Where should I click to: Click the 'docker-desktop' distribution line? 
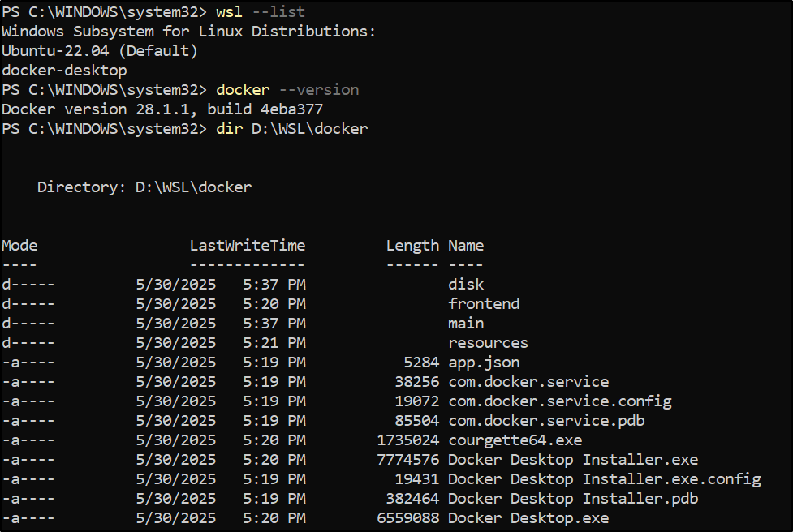coord(64,71)
